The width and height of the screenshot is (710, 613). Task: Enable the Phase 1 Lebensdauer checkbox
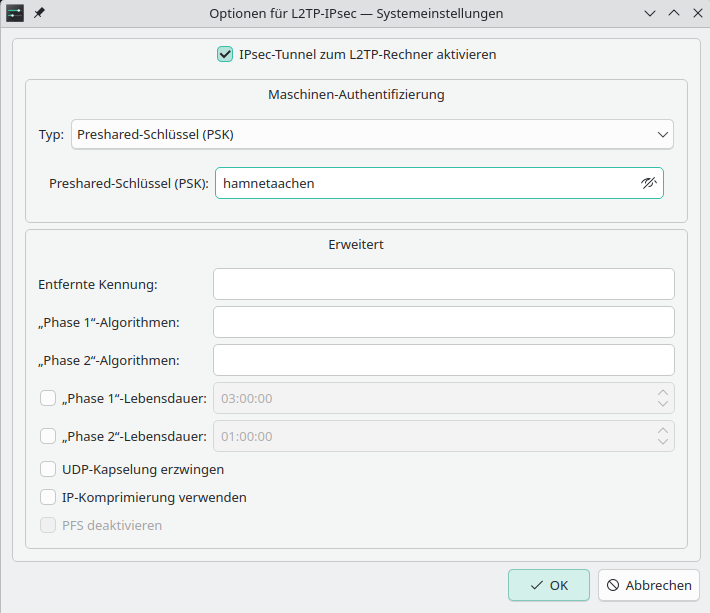pos(48,398)
